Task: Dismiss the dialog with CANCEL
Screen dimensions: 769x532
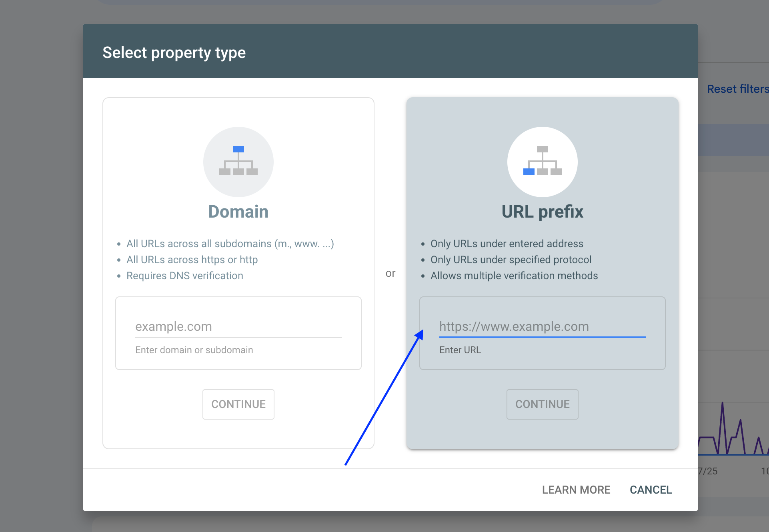Action: (651, 490)
